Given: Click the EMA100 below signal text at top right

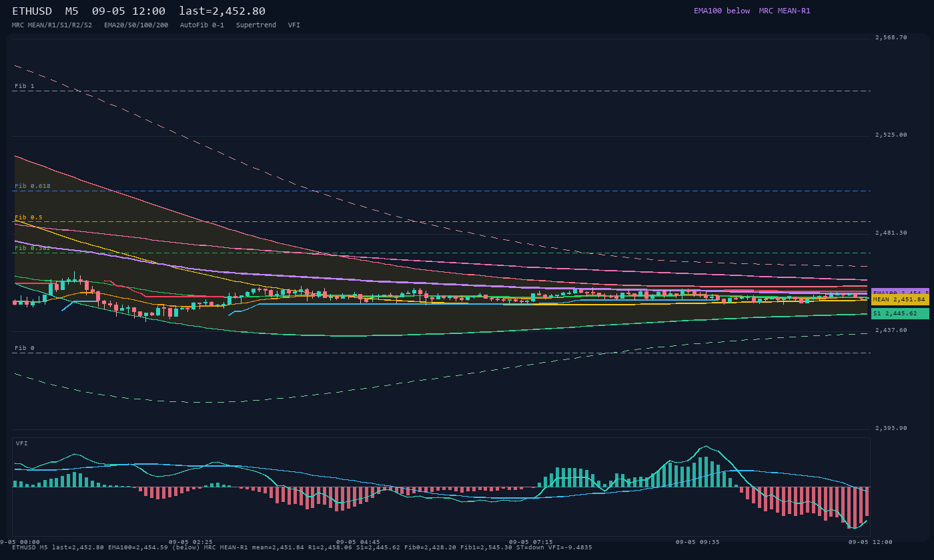Looking at the screenshot, I should point(722,11).
